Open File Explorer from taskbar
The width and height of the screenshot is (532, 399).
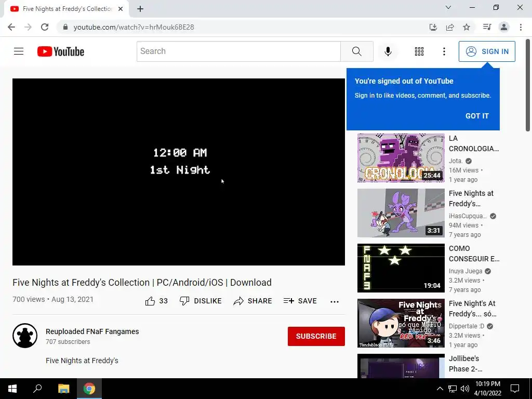pos(63,389)
